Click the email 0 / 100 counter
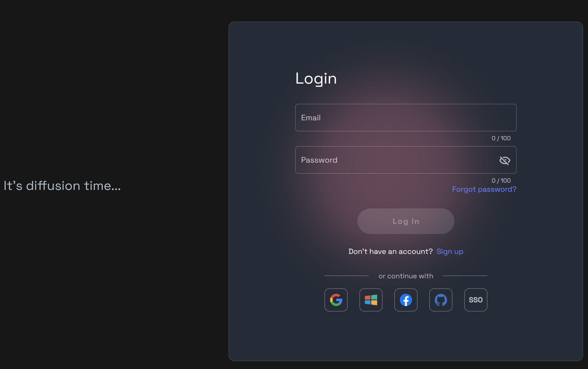This screenshot has width=588, height=369. tap(501, 138)
